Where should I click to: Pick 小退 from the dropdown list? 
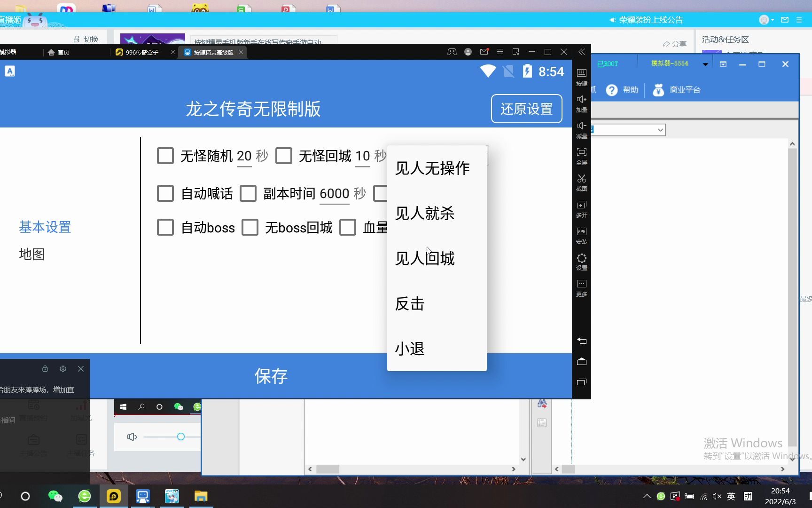pyautogui.click(x=437, y=349)
